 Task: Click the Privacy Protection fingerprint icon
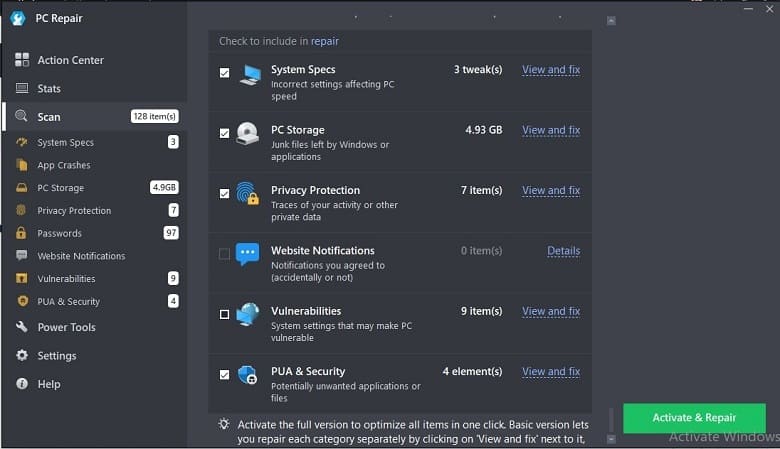tap(247, 193)
